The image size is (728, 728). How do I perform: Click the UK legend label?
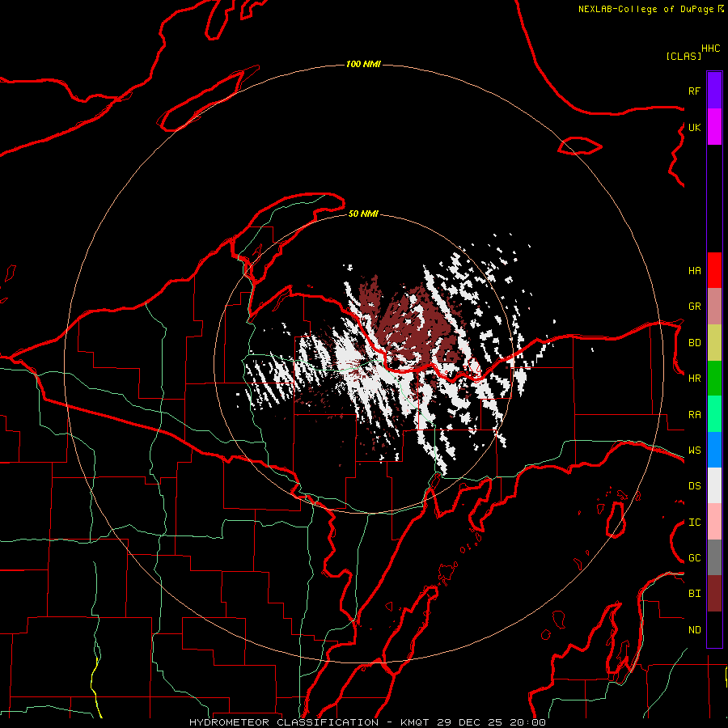694,127
